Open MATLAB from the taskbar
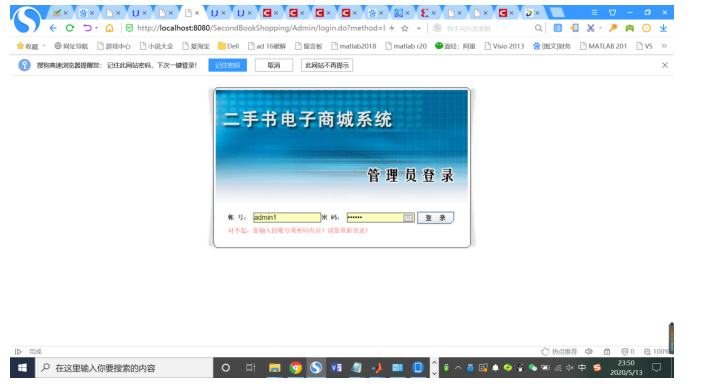Screen dimensions: 704x391 pyautogui.click(x=377, y=368)
